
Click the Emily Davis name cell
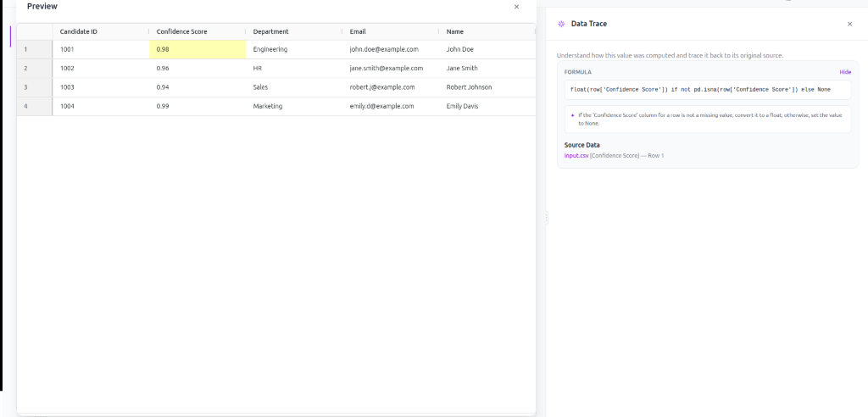487,106
